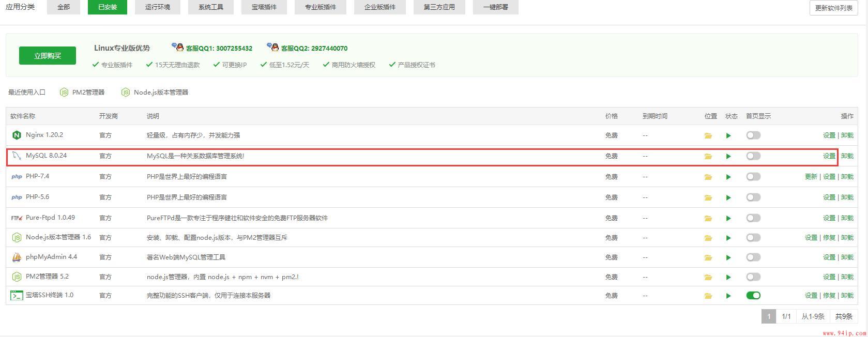Toggle homepage display for Pure-Ftpd

pos(753,218)
